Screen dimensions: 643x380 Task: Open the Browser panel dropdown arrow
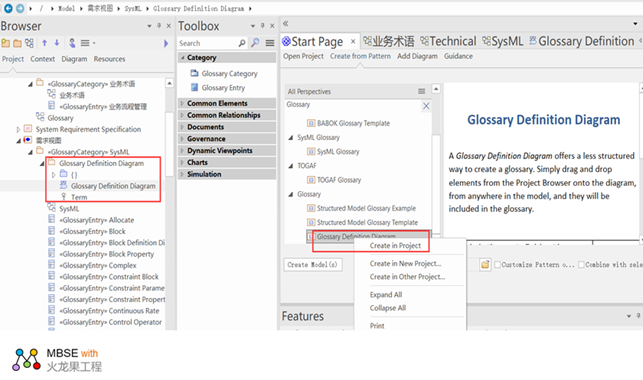[149, 26]
